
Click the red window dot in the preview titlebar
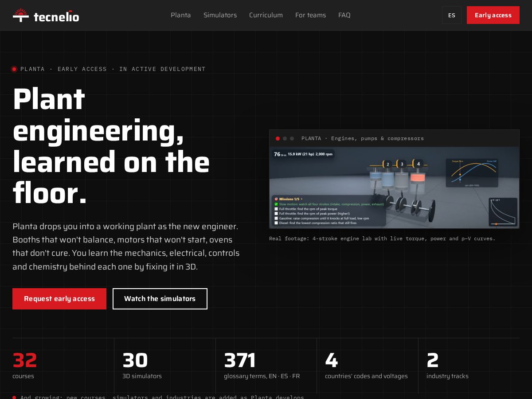tap(278, 138)
